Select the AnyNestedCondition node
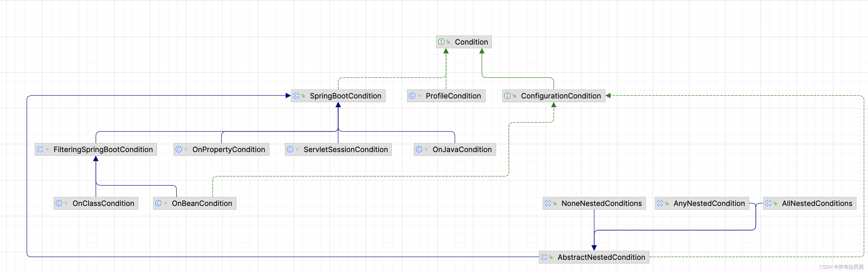This screenshot has height=272, width=868. coord(701,203)
